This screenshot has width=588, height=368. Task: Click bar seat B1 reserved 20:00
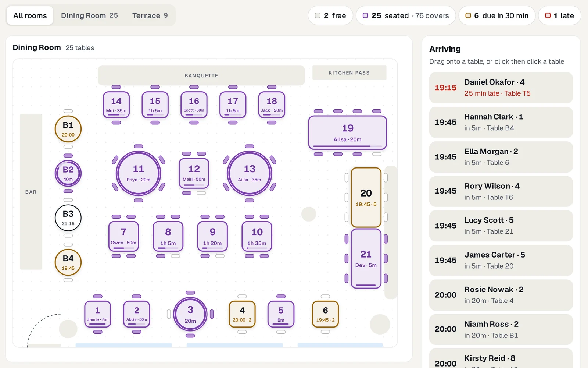click(68, 129)
